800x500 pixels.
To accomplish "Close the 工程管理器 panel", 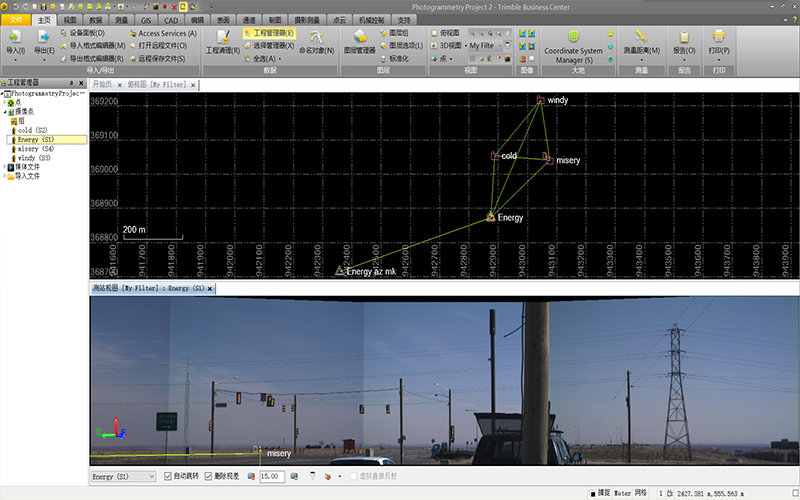I will [81, 83].
